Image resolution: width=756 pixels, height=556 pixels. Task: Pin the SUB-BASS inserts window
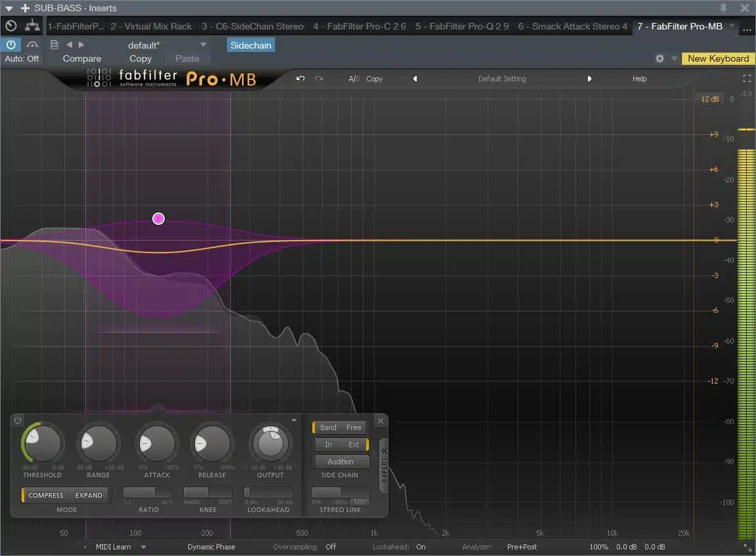tap(723, 8)
